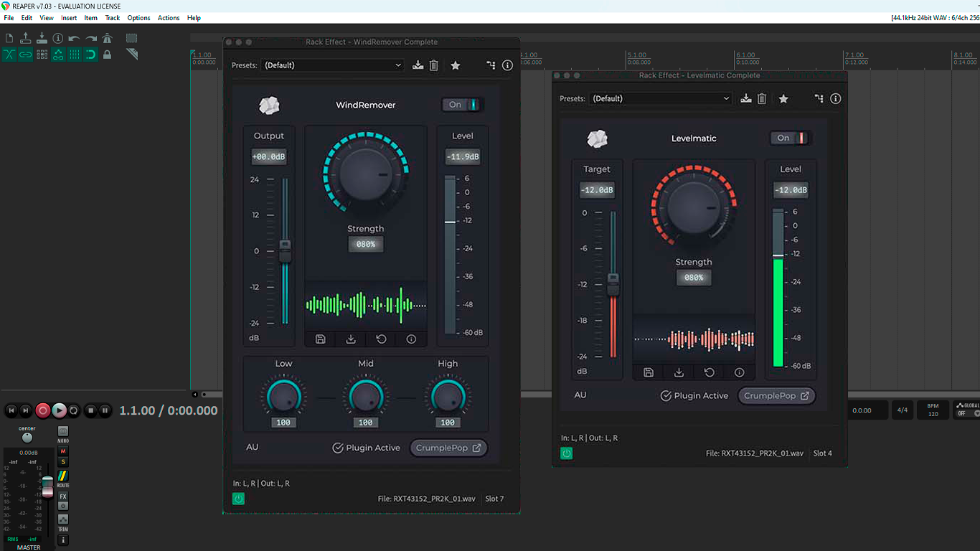Toggle the green power button in the WindRemover window
980x551 pixels.
coord(238,499)
